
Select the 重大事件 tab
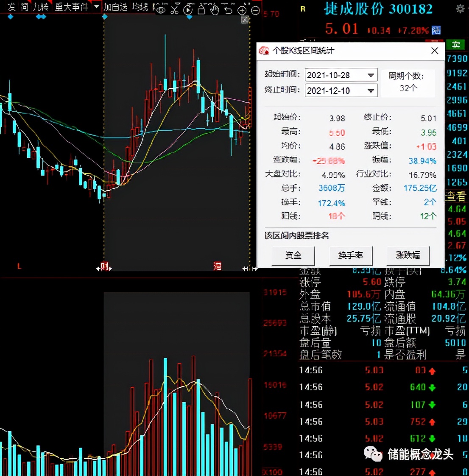coord(72,7)
